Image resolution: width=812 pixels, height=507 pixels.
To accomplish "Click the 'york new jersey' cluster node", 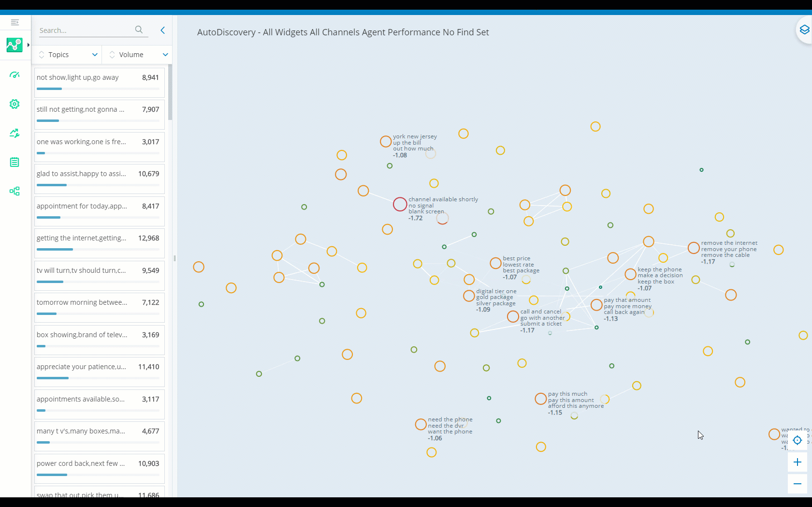I will pyautogui.click(x=386, y=141).
